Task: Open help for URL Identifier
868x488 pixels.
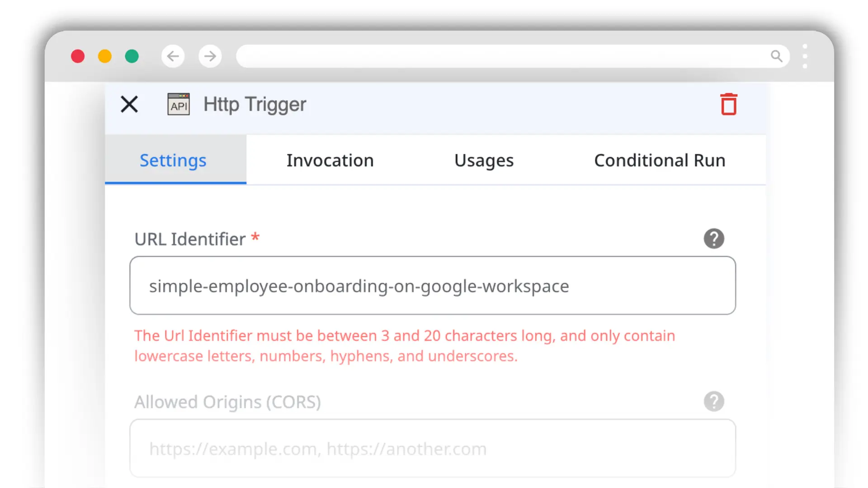Action: point(714,239)
